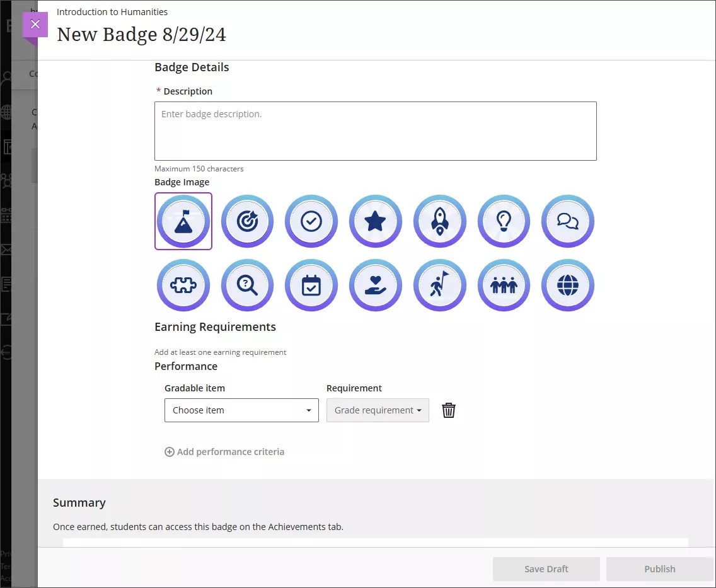Screen dimensions: 716x588
Task: Select the star badge image
Action: click(376, 221)
